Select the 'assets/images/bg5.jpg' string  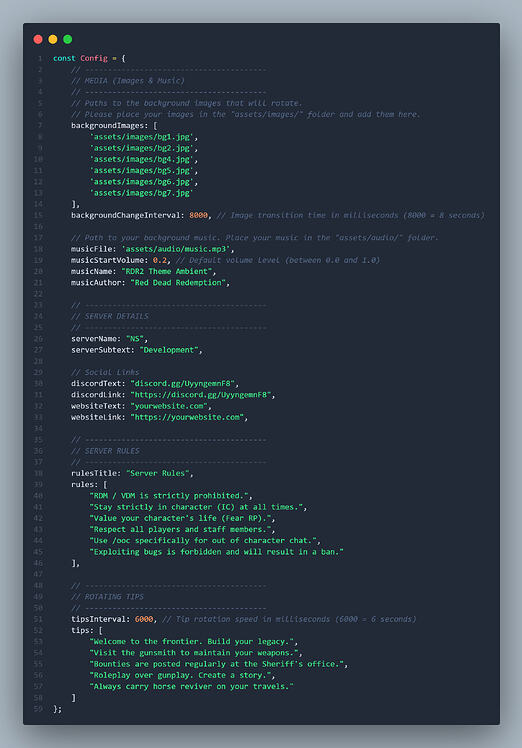141,170
